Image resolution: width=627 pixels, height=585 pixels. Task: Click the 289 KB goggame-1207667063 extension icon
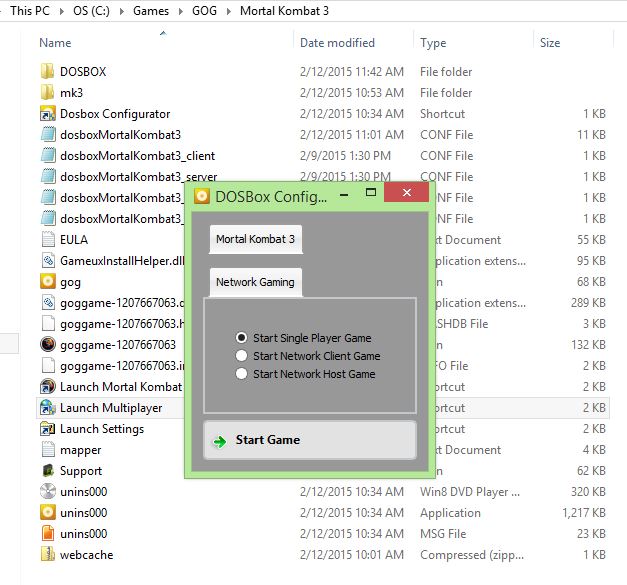point(48,303)
